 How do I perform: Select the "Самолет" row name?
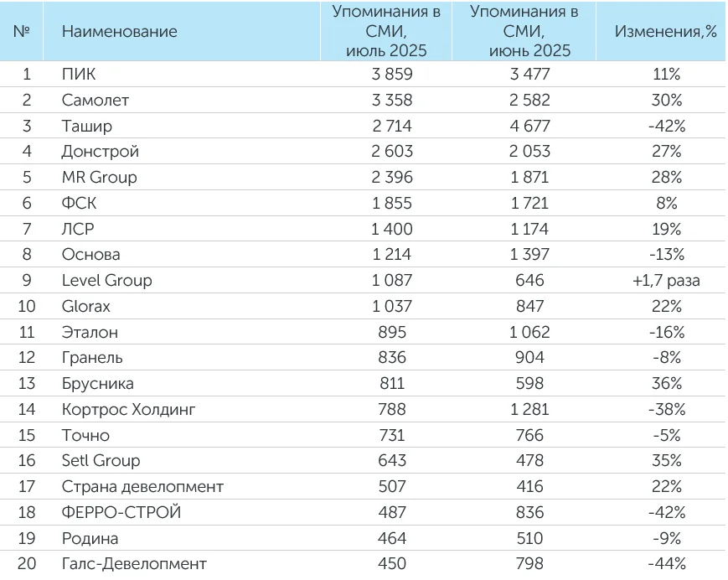coord(96,101)
